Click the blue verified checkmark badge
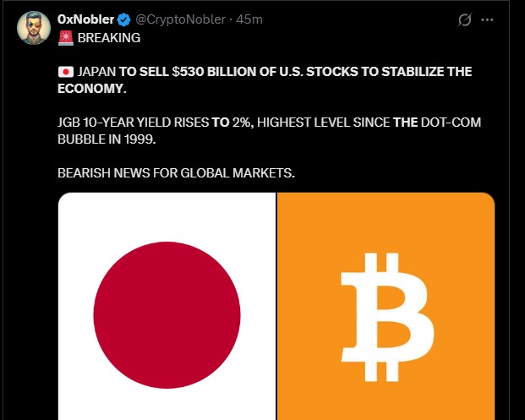 (x=123, y=19)
